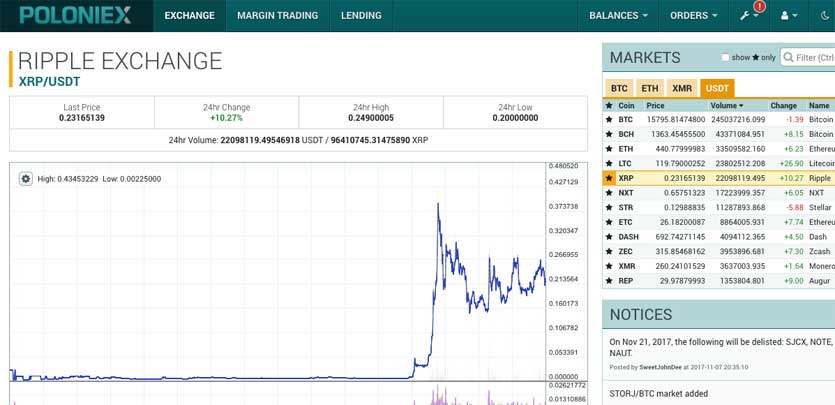835x405 pixels.
Task: Toggle night mode moon icon
Action: pyautogui.click(x=824, y=16)
